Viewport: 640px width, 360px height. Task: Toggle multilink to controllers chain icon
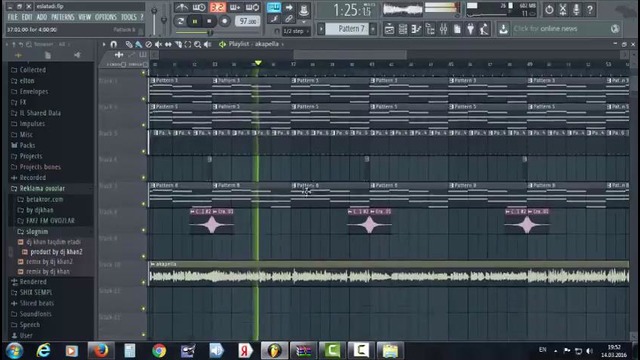click(289, 19)
